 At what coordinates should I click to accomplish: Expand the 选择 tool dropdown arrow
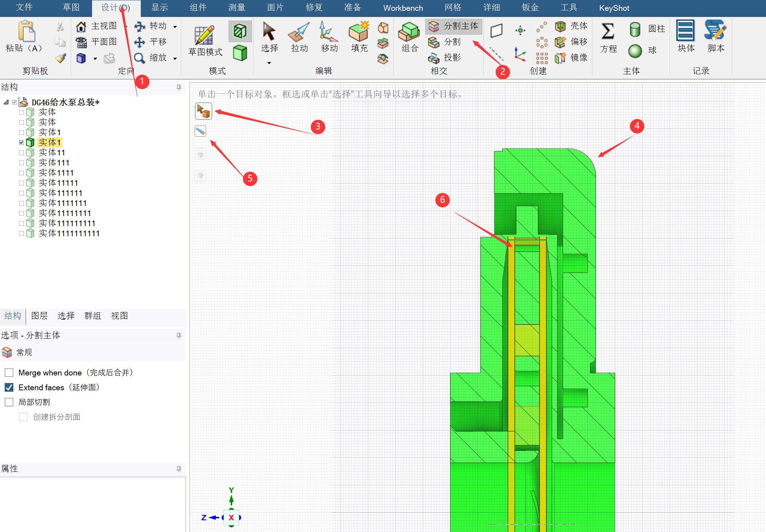[269, 63]
